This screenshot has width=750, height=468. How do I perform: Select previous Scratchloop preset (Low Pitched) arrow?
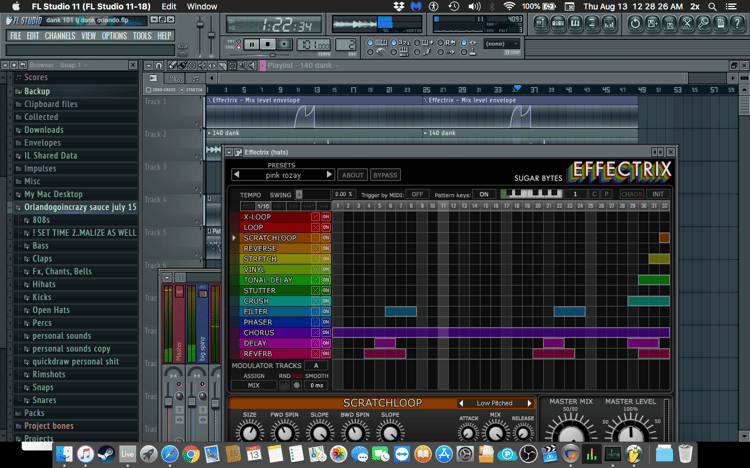click(461, 403)
